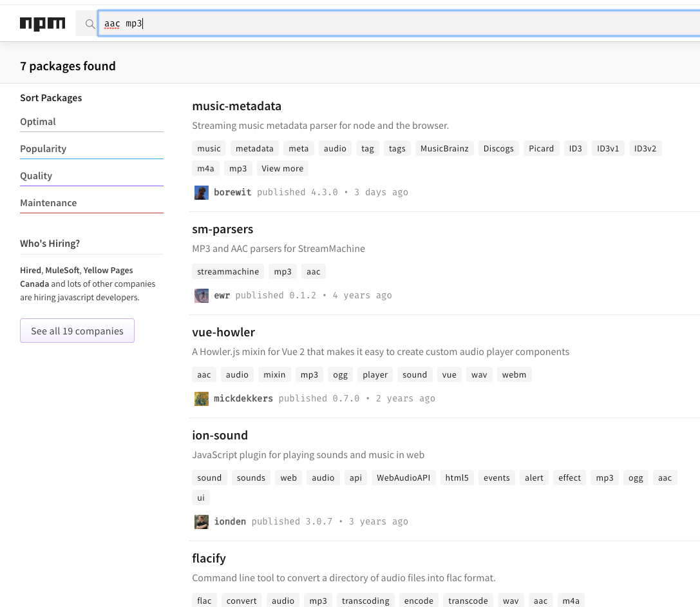Select the Discogs tag
The width and height of the screenshot is (700, 607).
tap(498, 148)
